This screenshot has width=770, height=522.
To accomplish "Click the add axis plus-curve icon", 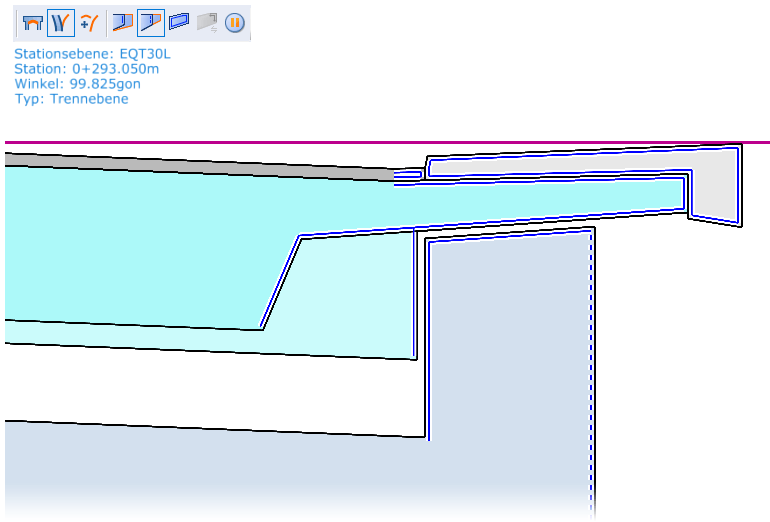I will [89, 23].
